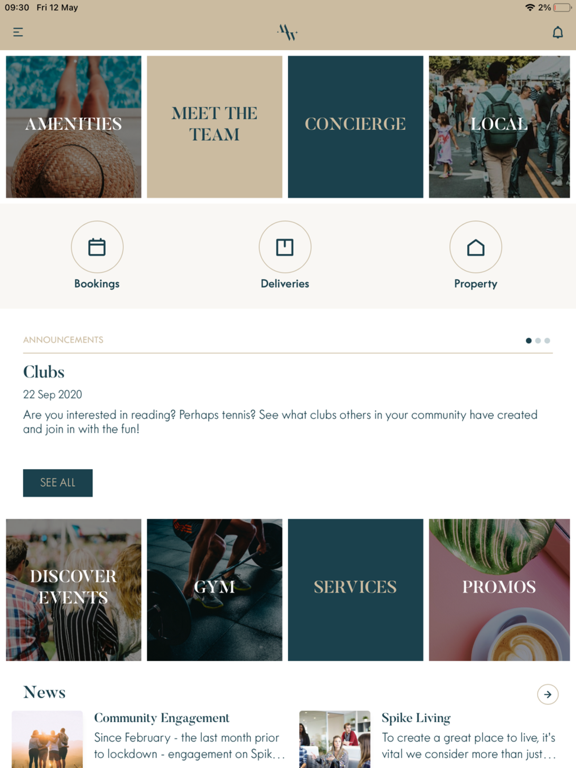
Task: Open the Spike Living news thumbnail
Action: pyautogui.click(x=335, y=739)
